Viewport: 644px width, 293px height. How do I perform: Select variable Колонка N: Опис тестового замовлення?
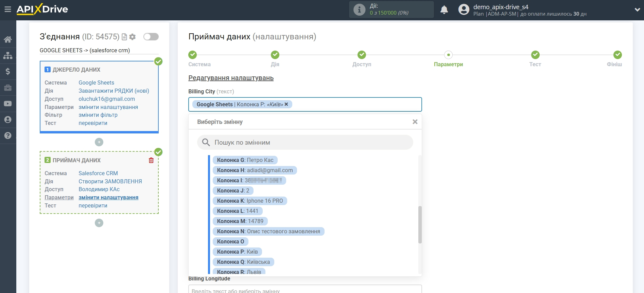[268, 231]
